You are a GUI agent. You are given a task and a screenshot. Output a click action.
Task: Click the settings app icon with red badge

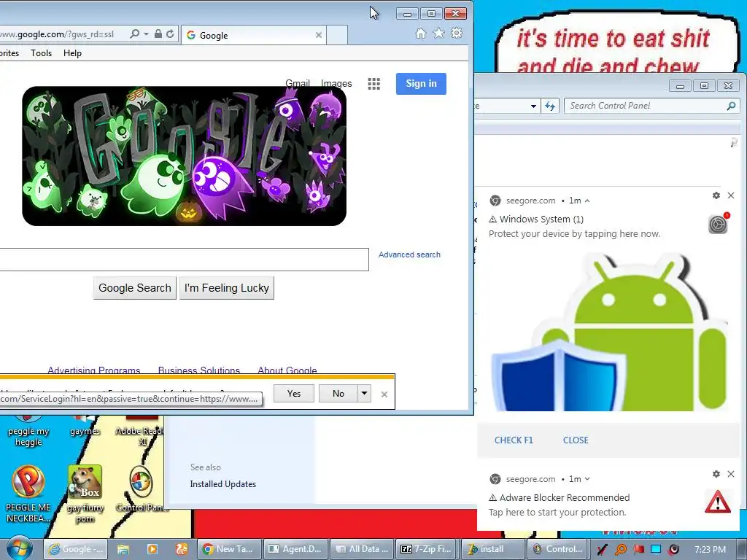tap(719, 224)
